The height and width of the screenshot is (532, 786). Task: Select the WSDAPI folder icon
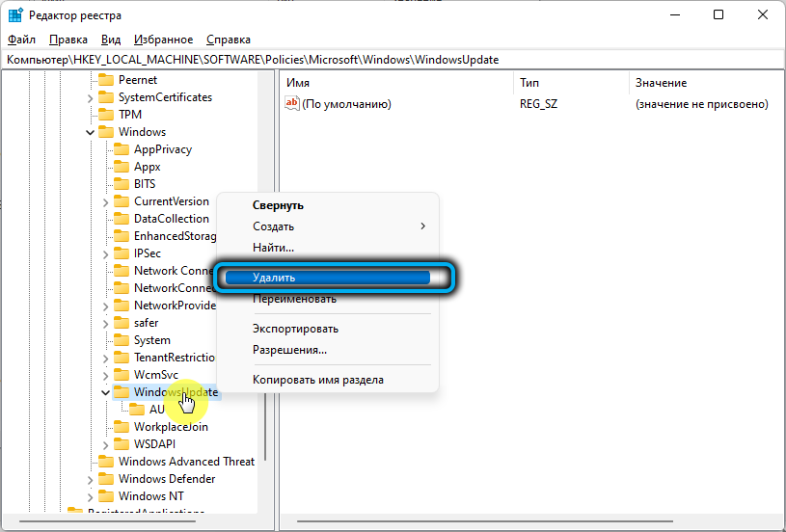click(121, 444)
